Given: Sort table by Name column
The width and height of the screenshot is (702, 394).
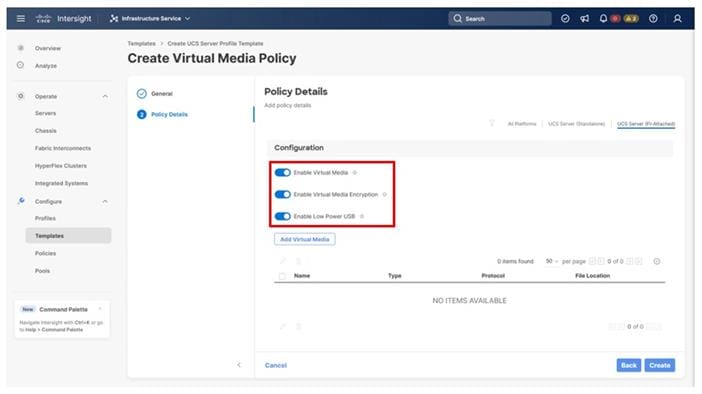Looking at the screenshot, I should coord(302,275).
